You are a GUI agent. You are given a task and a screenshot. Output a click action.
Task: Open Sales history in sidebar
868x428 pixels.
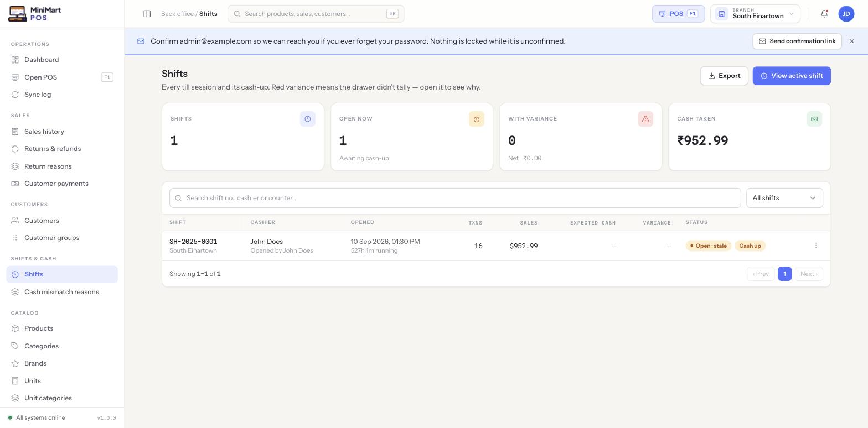(62, 132)
